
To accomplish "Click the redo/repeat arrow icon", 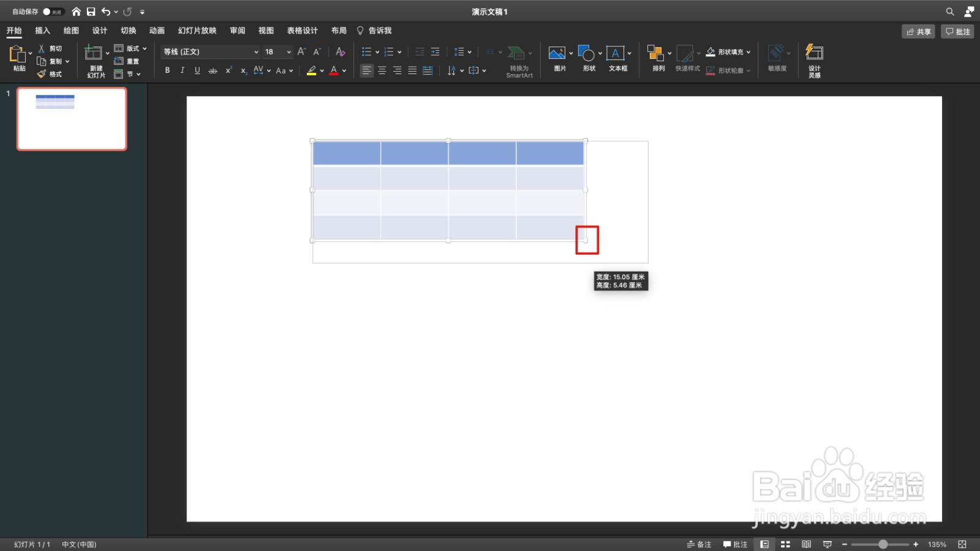I will click(127, 12).
